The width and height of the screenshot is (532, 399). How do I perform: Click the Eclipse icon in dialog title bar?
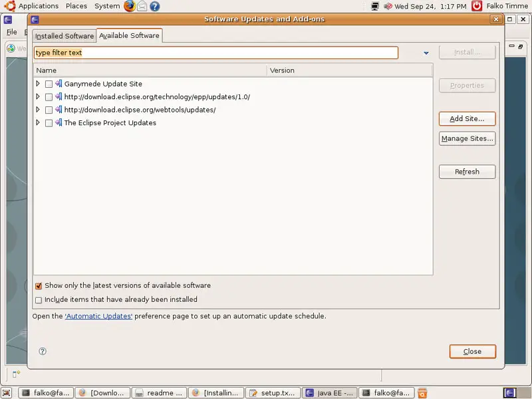click(x=35, y=20)
